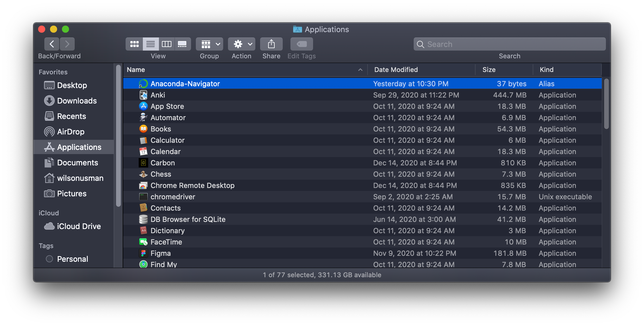The height and width of the screenshot is (326, 644).
Task: Go forward with the Forward arrow
Action: [67, 44]
